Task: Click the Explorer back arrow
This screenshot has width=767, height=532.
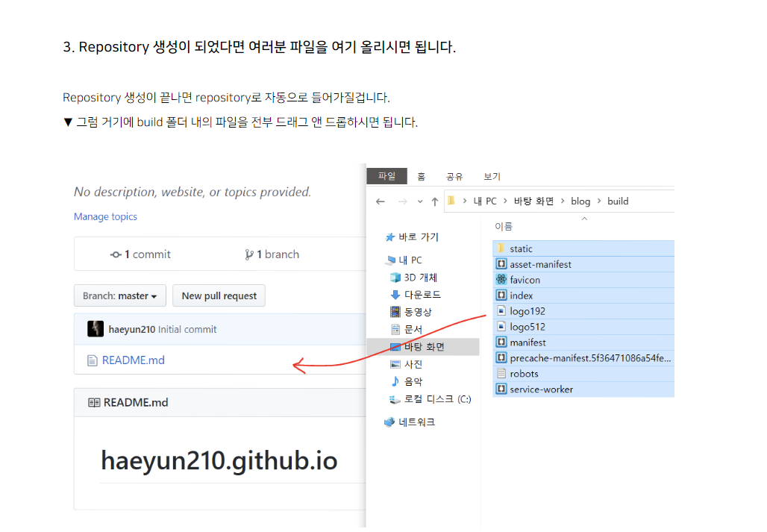Action: point(380,201)
